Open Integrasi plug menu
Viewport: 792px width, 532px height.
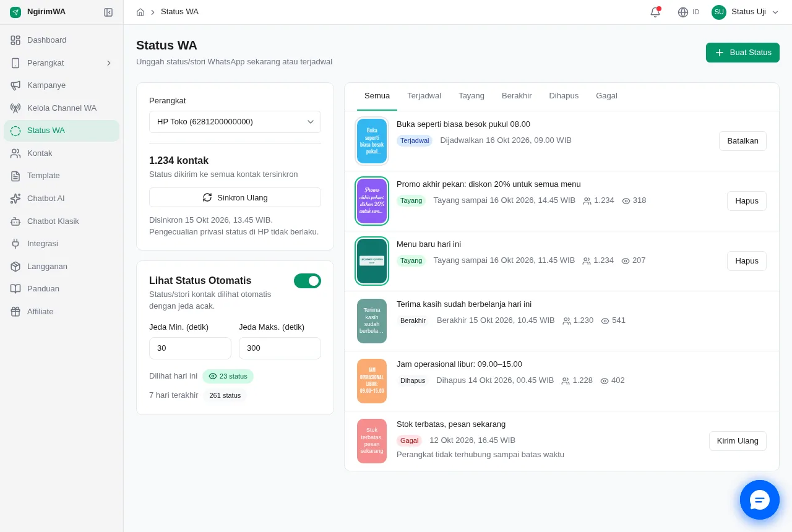61,244
